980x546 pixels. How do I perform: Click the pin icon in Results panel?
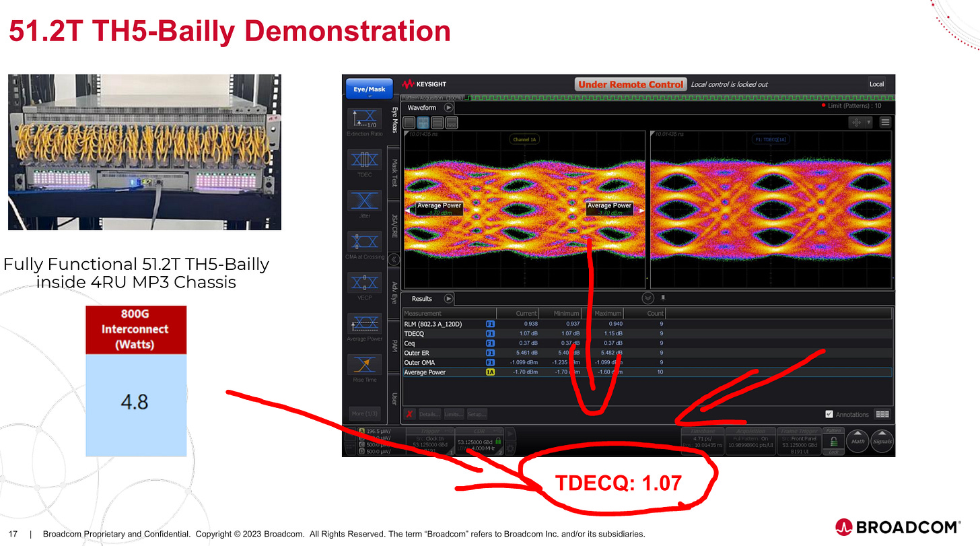663,298
